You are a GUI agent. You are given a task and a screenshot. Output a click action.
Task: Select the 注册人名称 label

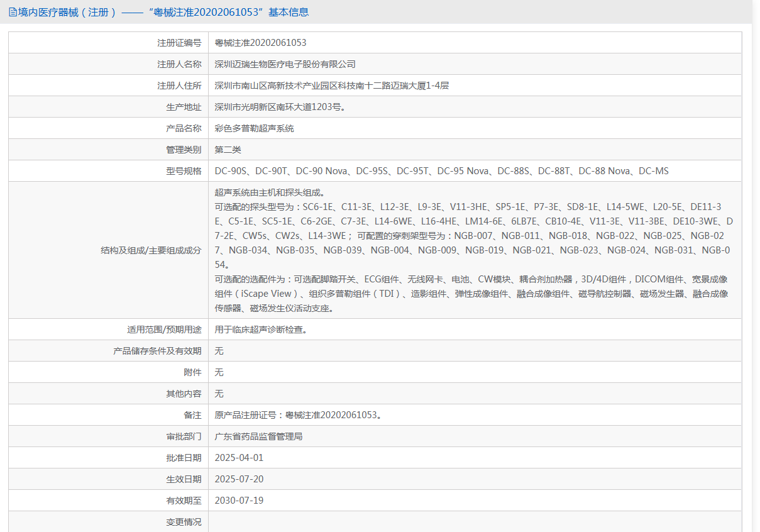point(179,64)
